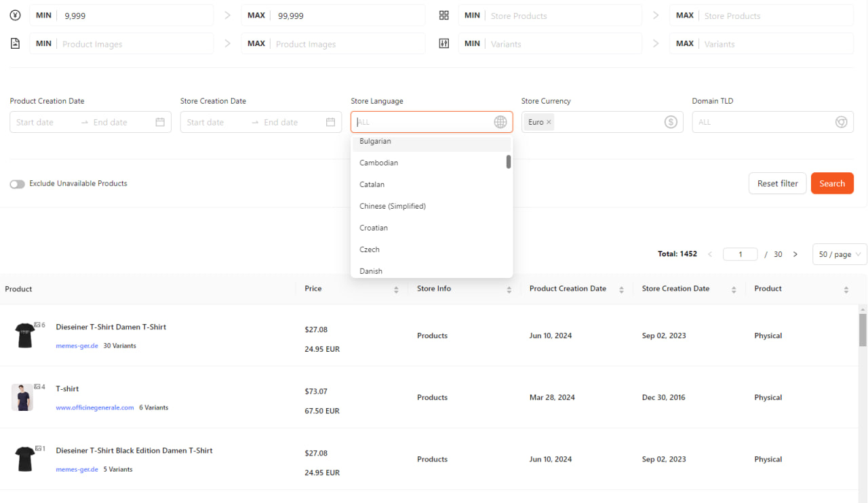The height and width of the screenshot is (503, 868).
Task: Open the Dieseiner T-Shirt Black Edition product
Action: point(134,450)
